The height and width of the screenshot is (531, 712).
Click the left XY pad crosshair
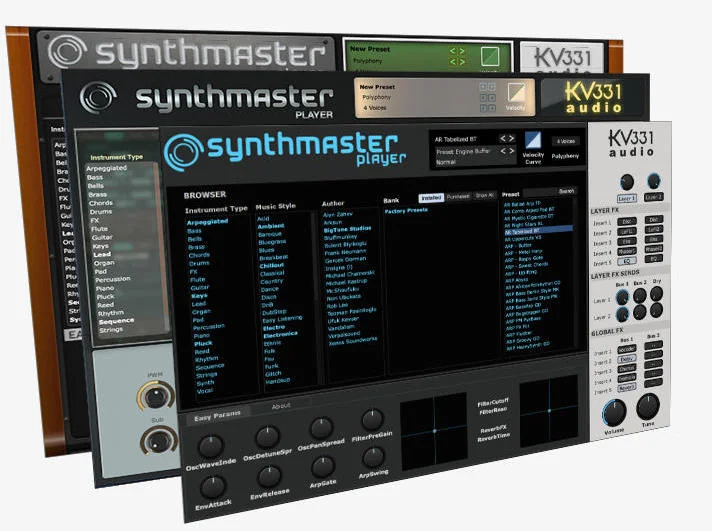434,432
